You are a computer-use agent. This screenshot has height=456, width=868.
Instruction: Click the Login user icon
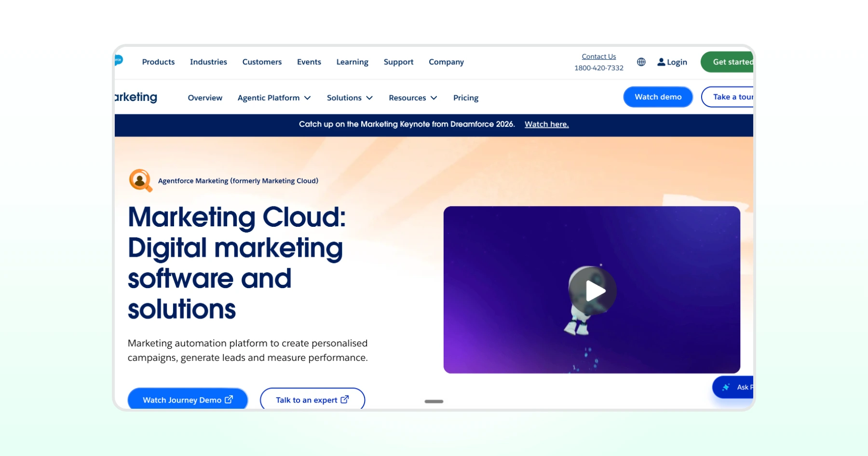[x=661, y=62]
